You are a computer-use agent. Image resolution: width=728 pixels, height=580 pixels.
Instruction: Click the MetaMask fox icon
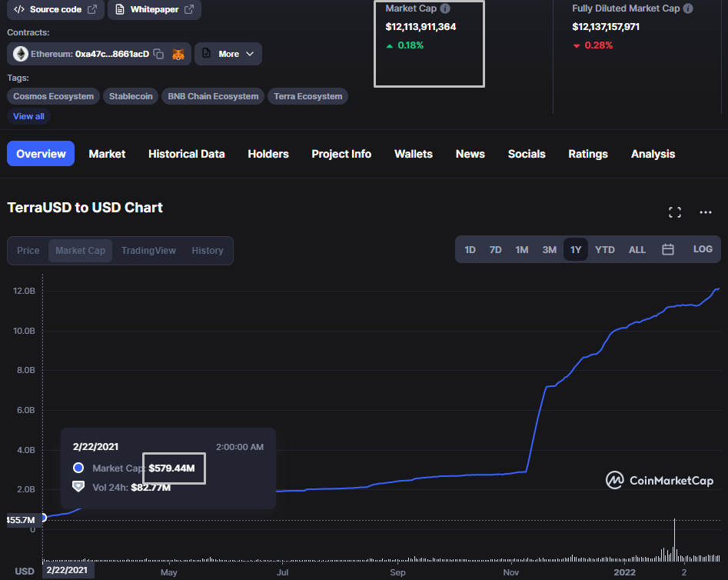point(178,54)
